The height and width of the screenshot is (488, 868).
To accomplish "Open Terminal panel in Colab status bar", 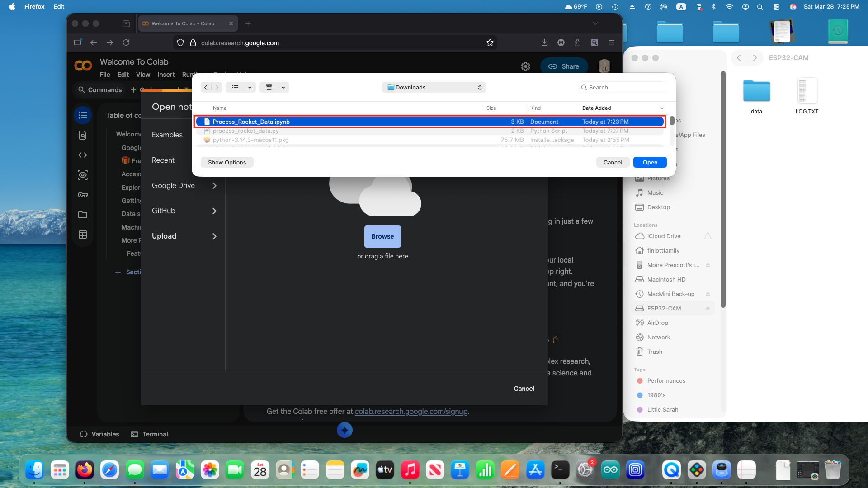I will point(149,434).
